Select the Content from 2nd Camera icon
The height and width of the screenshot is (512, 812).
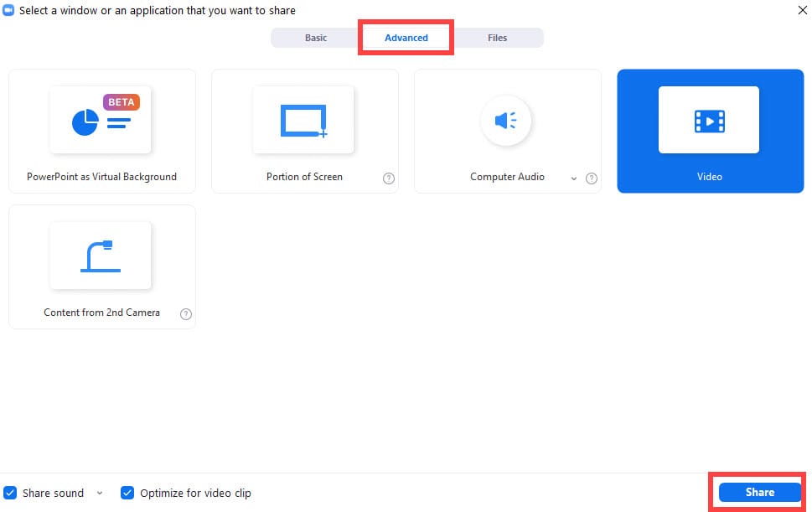coord(101,256)
